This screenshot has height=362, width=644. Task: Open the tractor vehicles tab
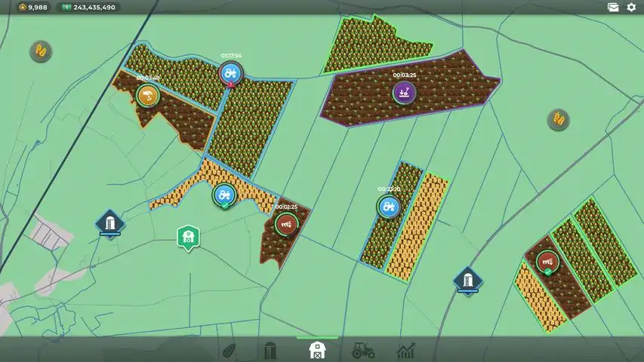click(363, 351)
